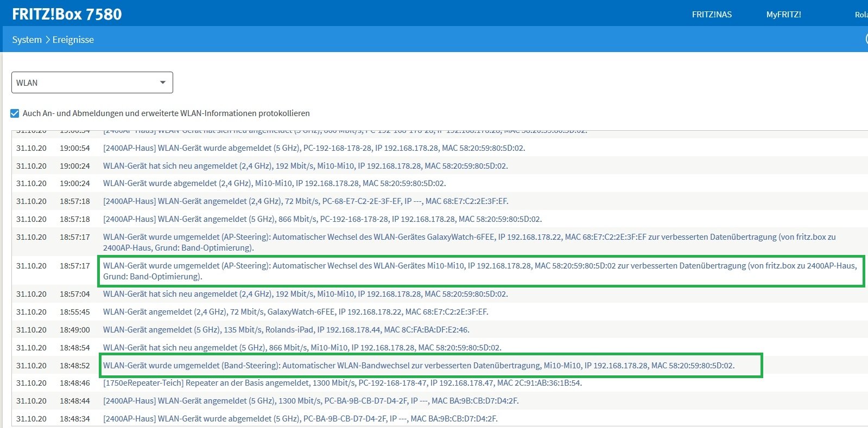Open the WLAN event filter dropdown
Screen dimensions: 868x428
[92, 82]
